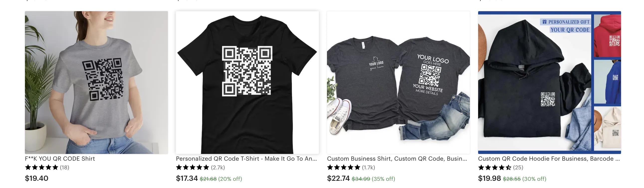Click the gift icon on Personalized Gift banner

coord(544,22)
